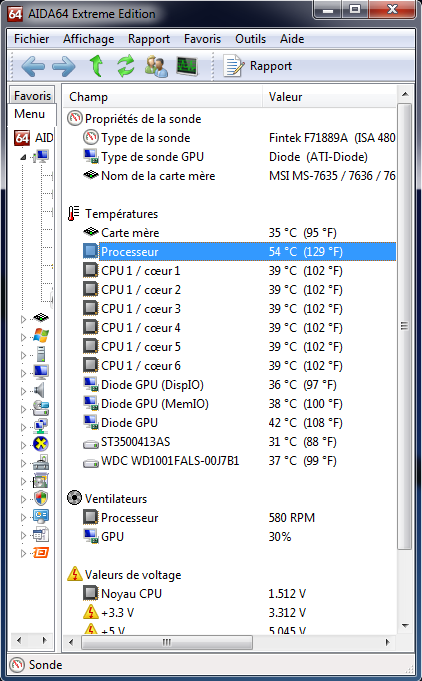
Task: Open the Favoris menu in the menu bar
Action: coord(202,39)
